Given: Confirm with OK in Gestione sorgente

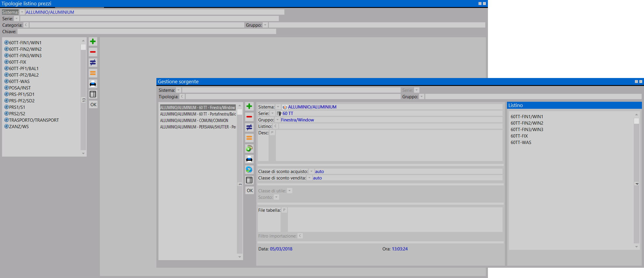Looking at the screenshot, I should pyautogui.click(x=250, y=191).
